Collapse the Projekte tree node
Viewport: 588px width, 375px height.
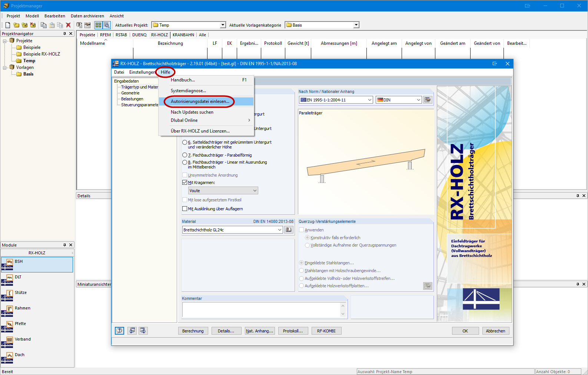coord(5,41)
